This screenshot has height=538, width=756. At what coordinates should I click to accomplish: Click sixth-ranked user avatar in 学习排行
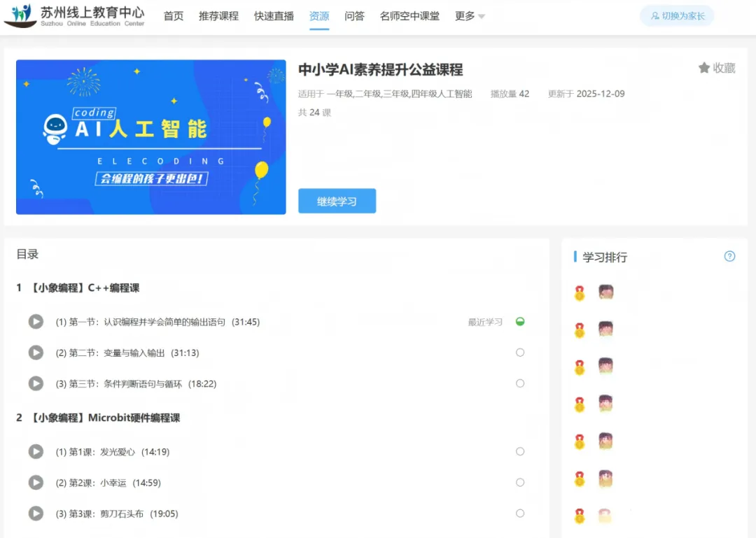tap(606, 479)
